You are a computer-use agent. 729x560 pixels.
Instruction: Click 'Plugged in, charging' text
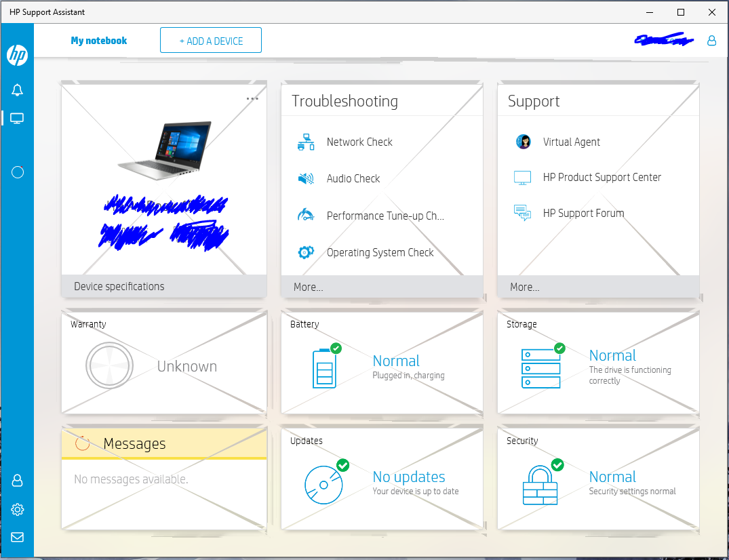(408, 375)
